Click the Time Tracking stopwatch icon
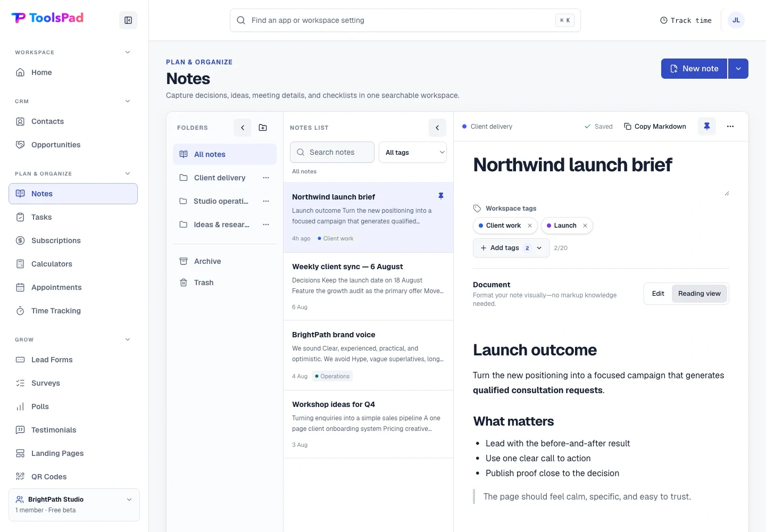 pyautogui.click(x=20, y=311)
